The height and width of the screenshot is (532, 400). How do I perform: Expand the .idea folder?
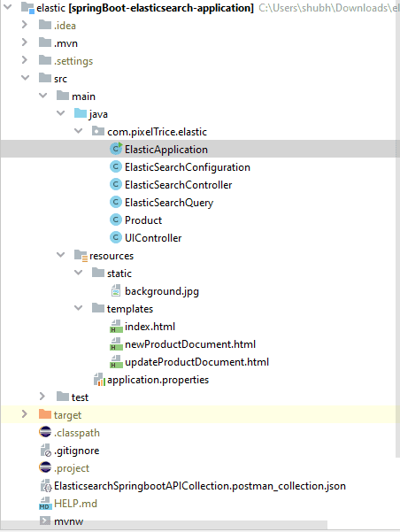pyautogui.click(x=25, y=25)
